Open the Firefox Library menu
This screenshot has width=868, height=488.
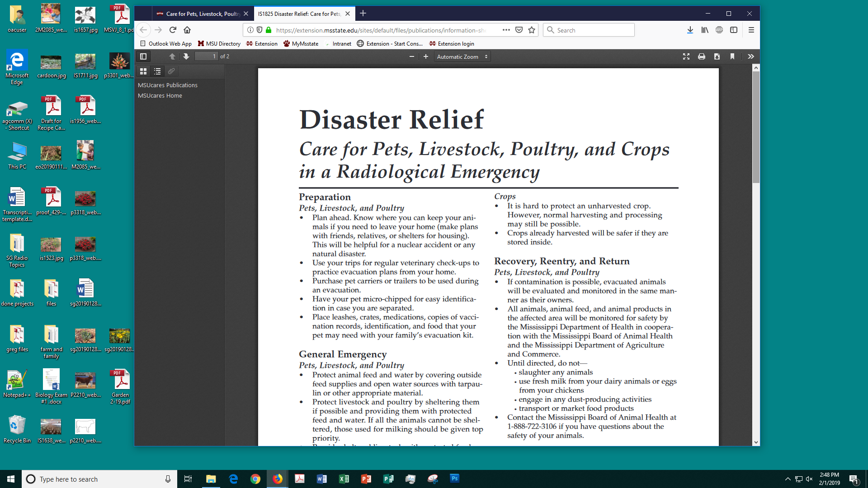pyautogui.click(x=705, y=30)
